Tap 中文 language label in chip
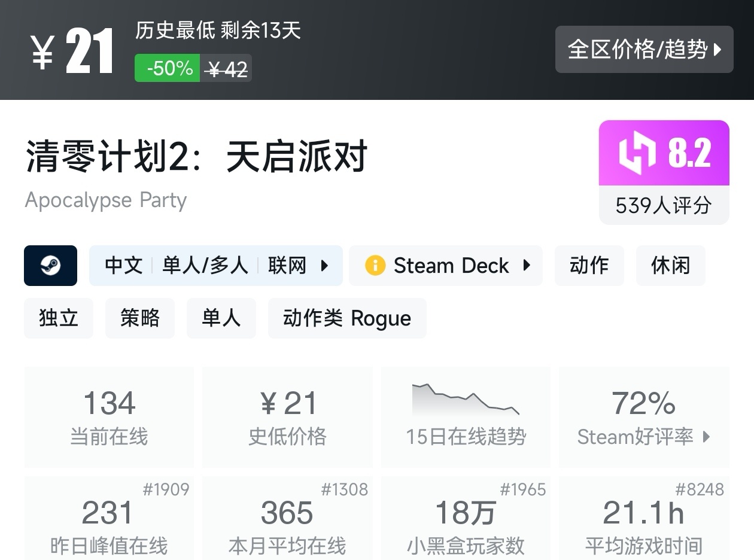 [x=124, y=265]
